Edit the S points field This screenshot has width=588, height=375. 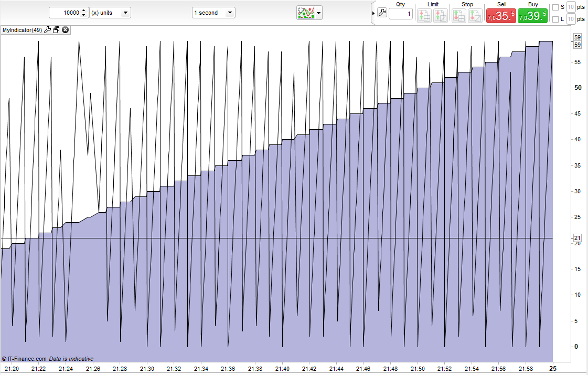click(x=571, y=7)
